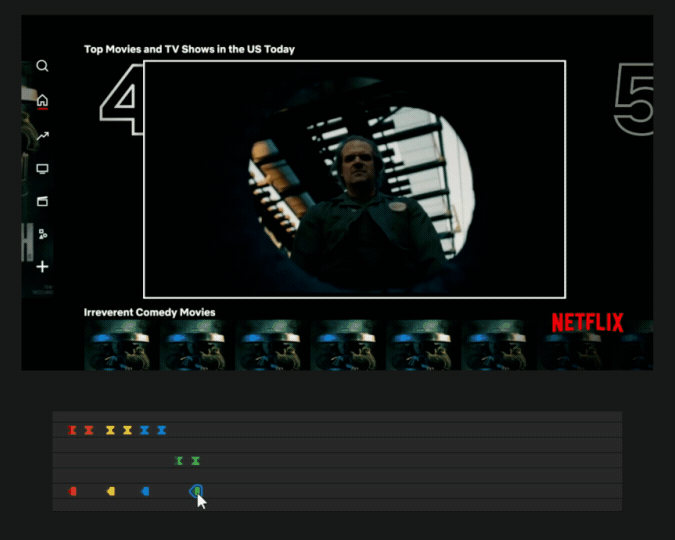Select the blue arrow-shaped keyframe in bottom track
Screen dimensions: 675x540
[x=145, y=491]
